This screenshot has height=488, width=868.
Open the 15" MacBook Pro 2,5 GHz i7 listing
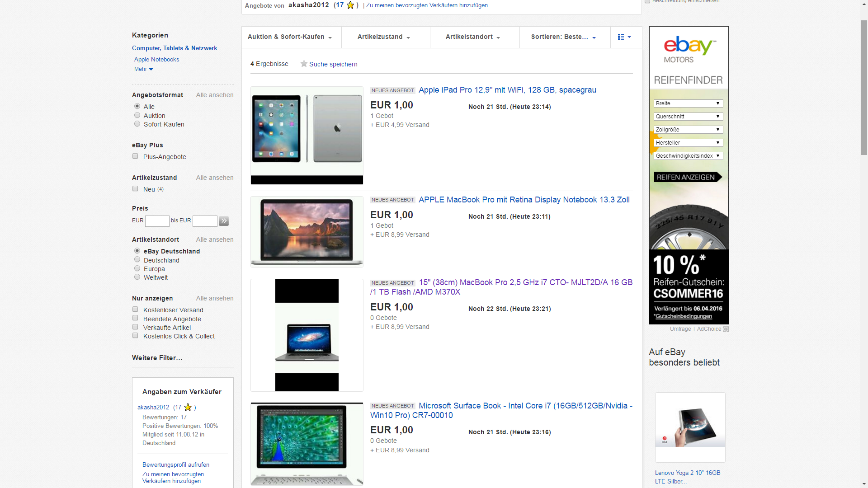[x=501, y=287]
